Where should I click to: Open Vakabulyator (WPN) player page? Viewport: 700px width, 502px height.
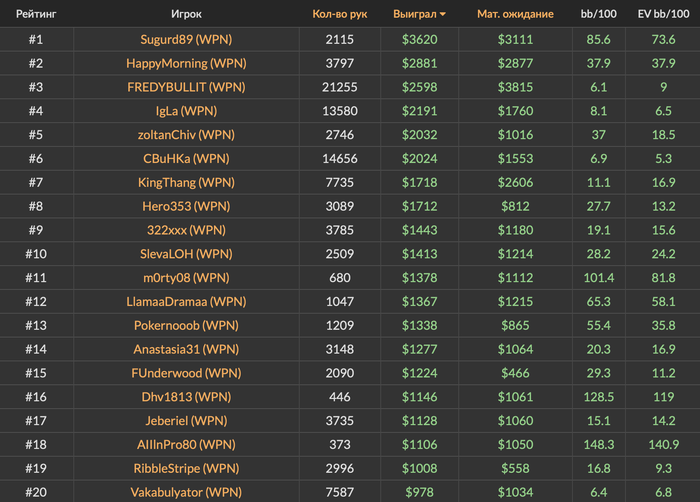(186, 492)
